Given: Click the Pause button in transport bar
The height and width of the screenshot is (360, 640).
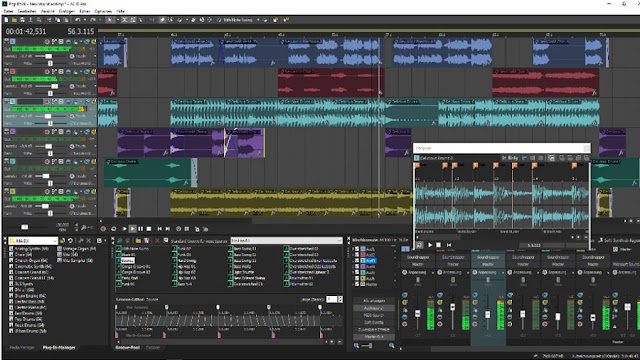Looking at the screenshot, I should 140,229.
